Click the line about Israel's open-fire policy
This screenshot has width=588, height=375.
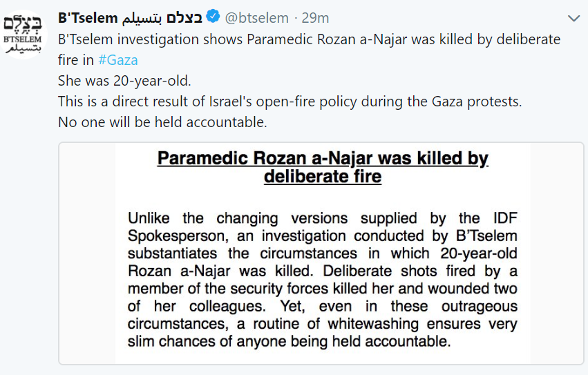point(290,102)
